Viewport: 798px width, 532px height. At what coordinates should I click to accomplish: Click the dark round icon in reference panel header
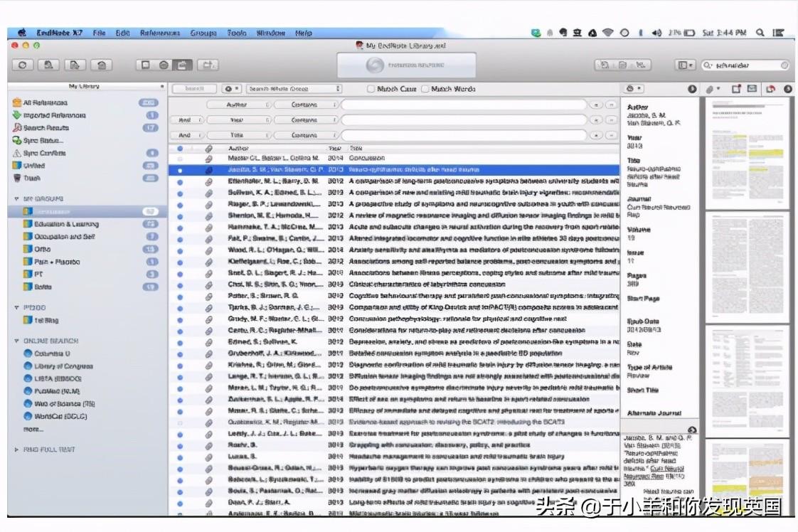coord(692,89)
